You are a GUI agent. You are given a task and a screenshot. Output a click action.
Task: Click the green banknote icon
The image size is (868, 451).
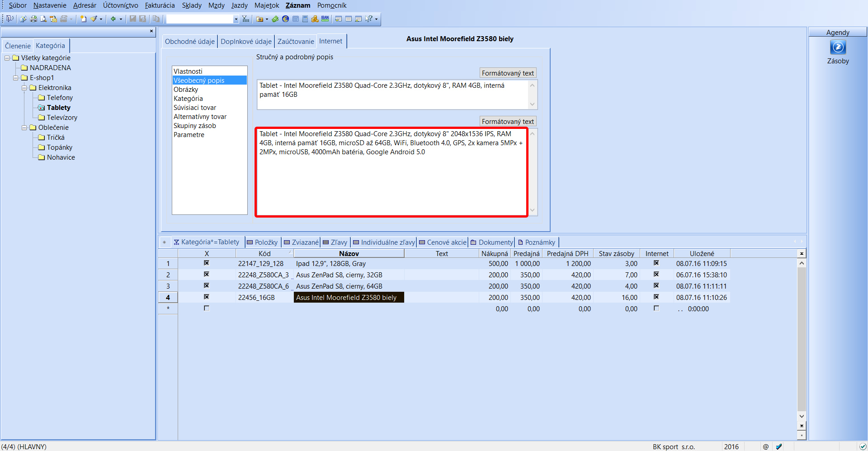coord(275,19)
